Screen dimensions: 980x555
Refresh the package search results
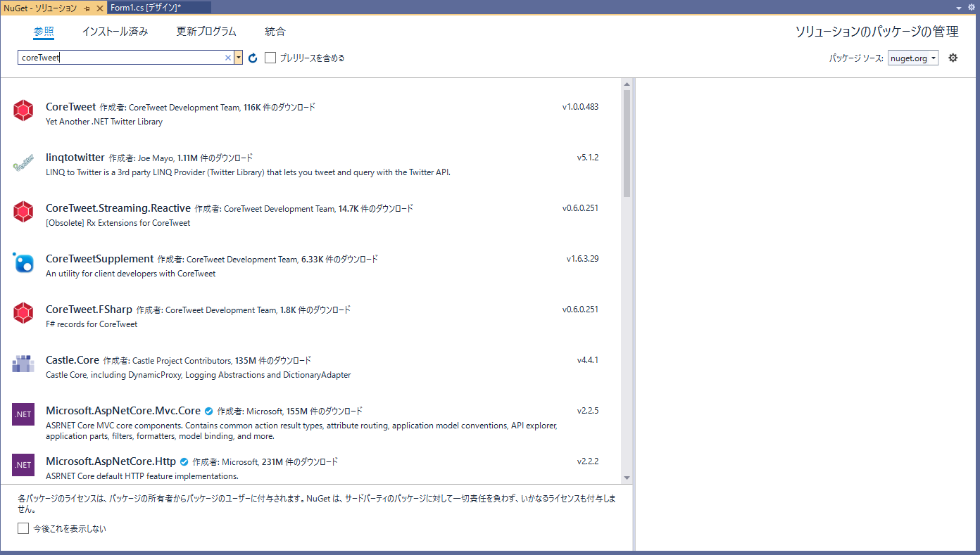coord(253,58)
